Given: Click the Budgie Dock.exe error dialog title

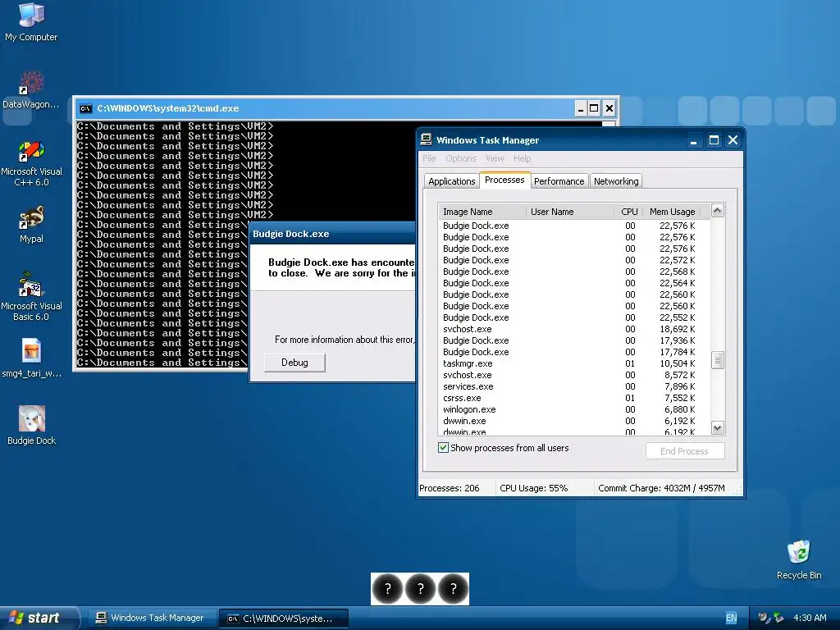Looking at the screenshot, I should pyautogui.click(x=291, y=234).
